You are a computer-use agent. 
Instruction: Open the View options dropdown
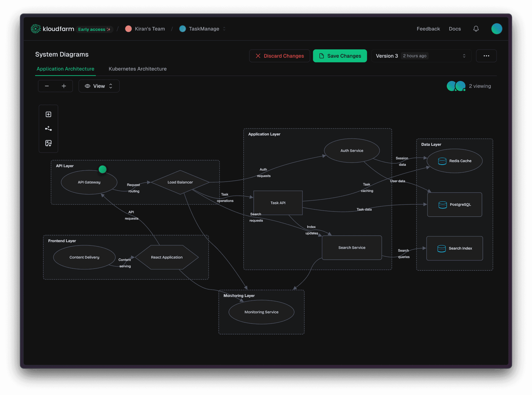click(x=99, y=86)
